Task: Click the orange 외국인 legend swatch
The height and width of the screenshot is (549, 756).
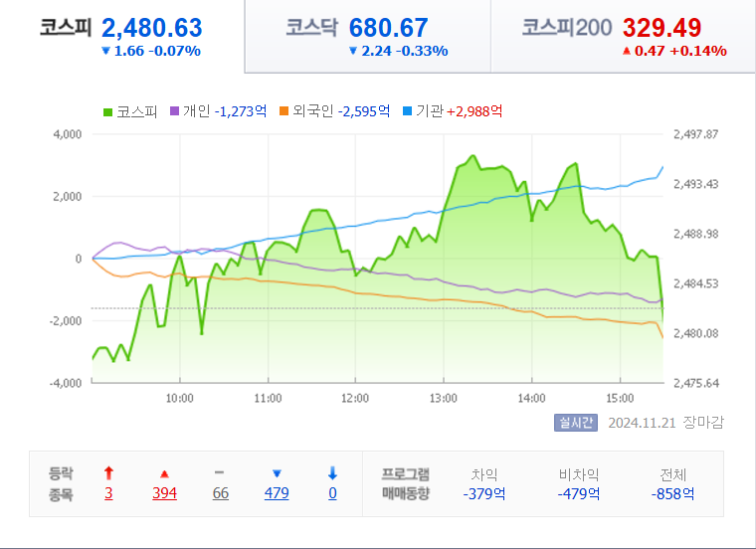Action: coord(283,111)
